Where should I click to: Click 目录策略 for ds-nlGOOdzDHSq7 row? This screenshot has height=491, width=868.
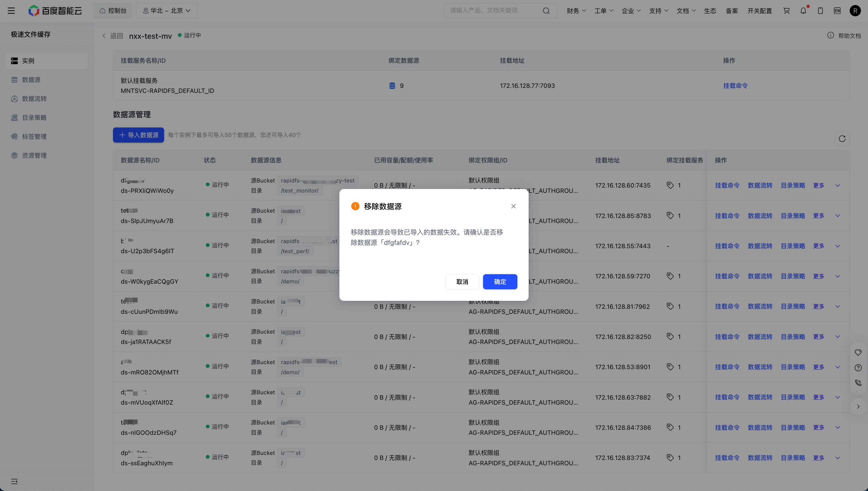793,427
